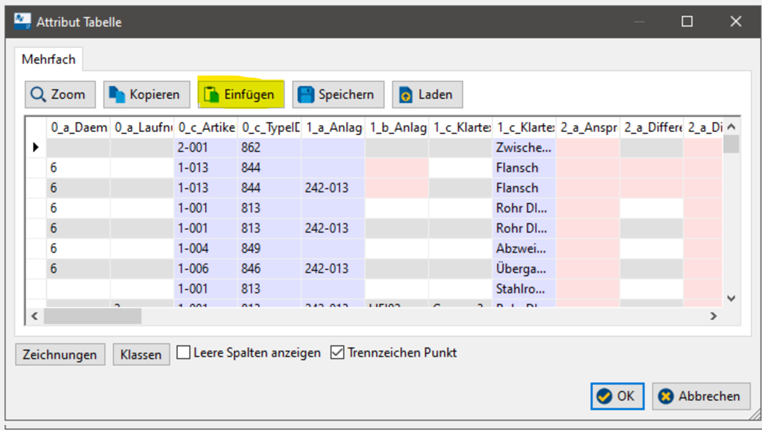
Task: Cancel with the Abbrechen button
Action: (x=699, y=396)
